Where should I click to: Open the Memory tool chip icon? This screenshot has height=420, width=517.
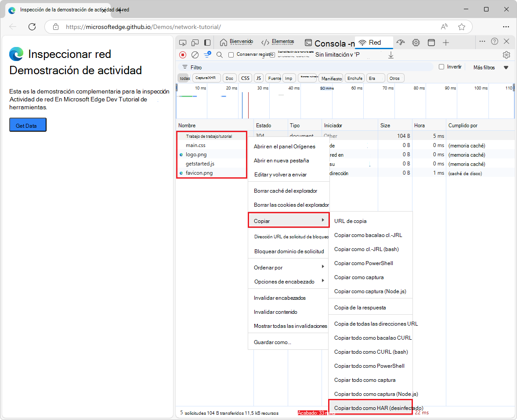pos(416,43)
